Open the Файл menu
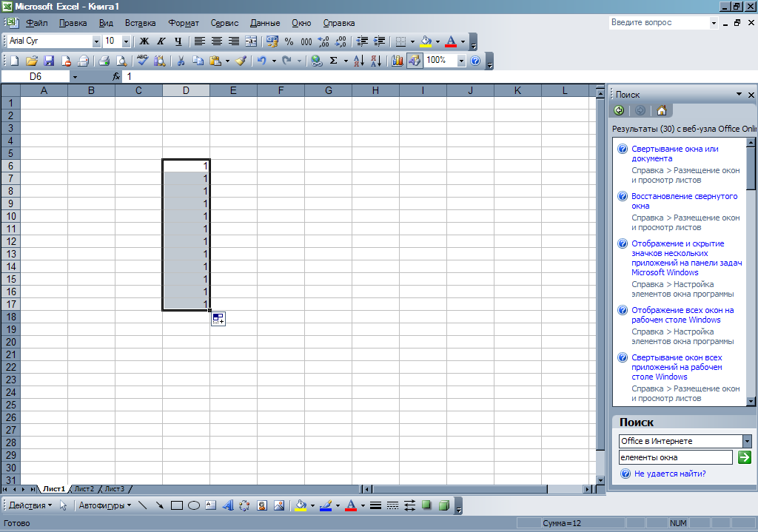The height and width of the screenshot is (532, 758). coord(37,23)
